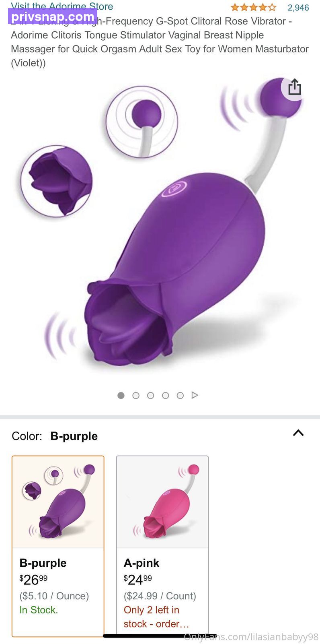Viewport: 320px width, 644px height.
Task: Tap the video play triangle in carousel
Action: coord(195,395)
